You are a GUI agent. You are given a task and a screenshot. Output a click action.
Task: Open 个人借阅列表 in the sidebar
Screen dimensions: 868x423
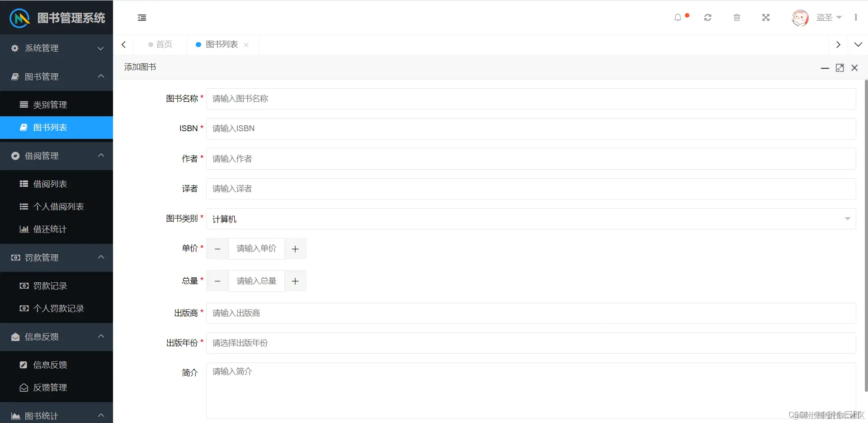click(57, 206)
